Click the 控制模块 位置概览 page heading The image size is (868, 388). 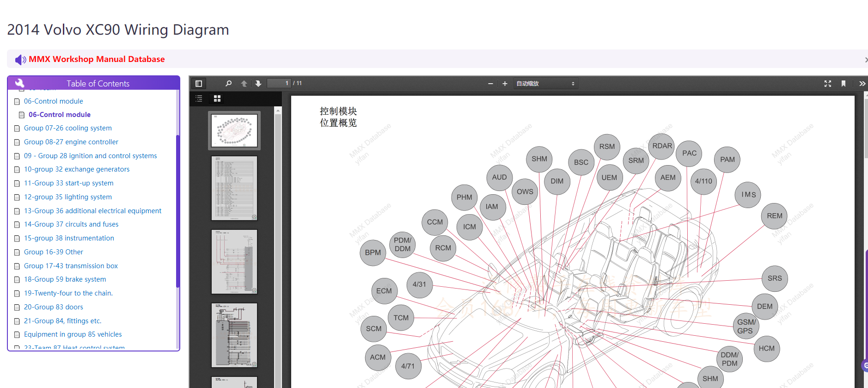(x=338, y=117)
